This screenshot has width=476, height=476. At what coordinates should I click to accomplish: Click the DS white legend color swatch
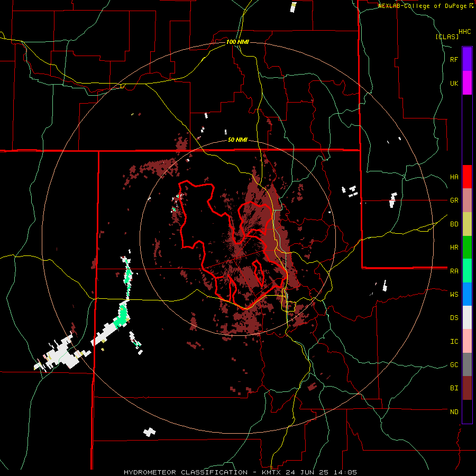coord(467,317)
